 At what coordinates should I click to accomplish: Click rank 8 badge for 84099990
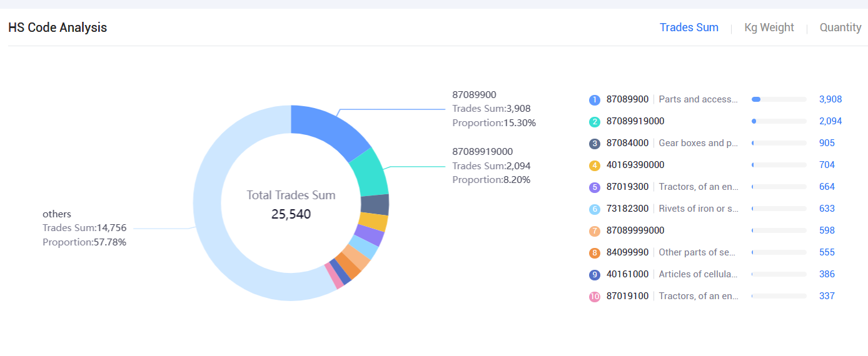[x=595, y=253]
